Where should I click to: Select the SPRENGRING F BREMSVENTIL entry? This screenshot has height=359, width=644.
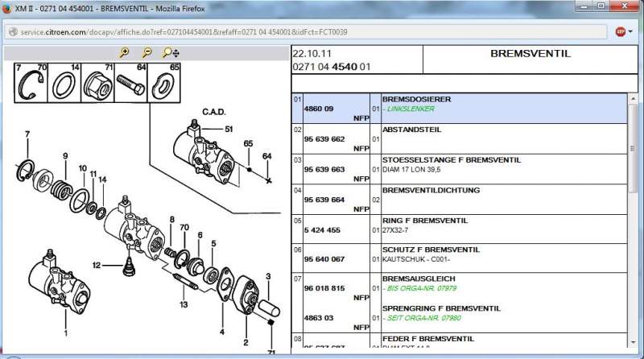[441, 308]
